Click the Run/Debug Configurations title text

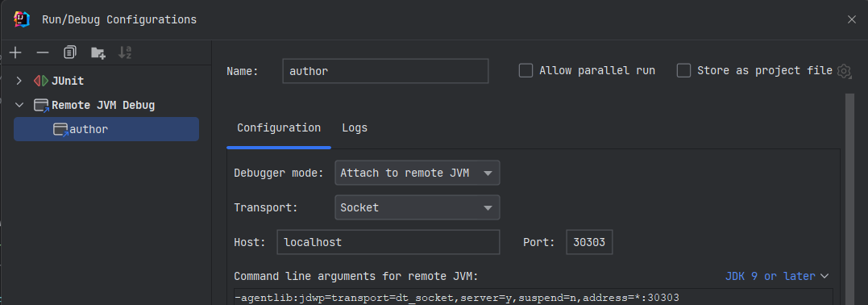(x=119, y=19)
